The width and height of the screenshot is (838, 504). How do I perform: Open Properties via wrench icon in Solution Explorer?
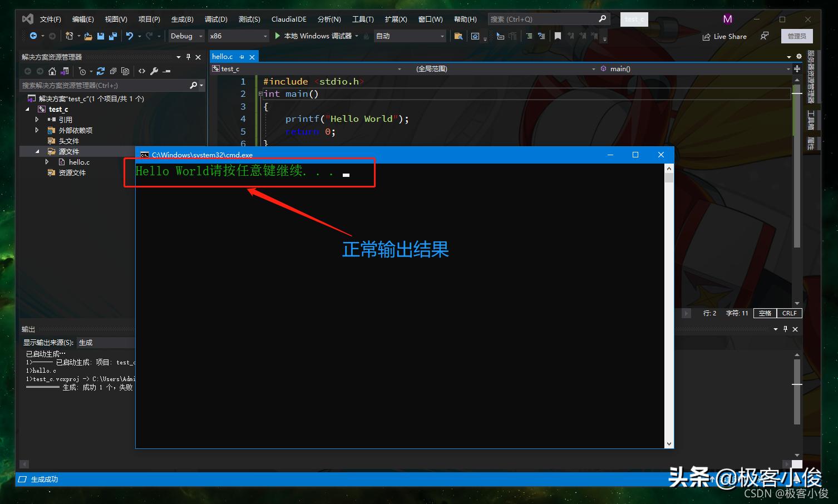[154, 71]
